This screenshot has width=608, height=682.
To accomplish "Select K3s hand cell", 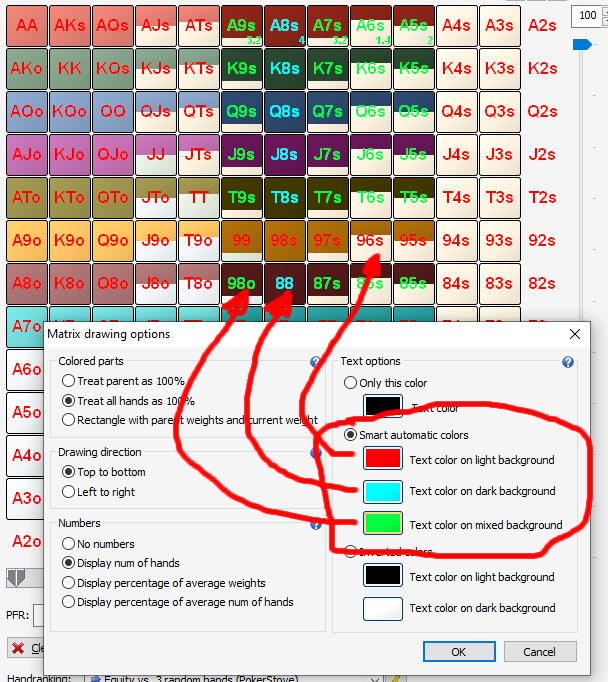I will (x=500, y=69).
